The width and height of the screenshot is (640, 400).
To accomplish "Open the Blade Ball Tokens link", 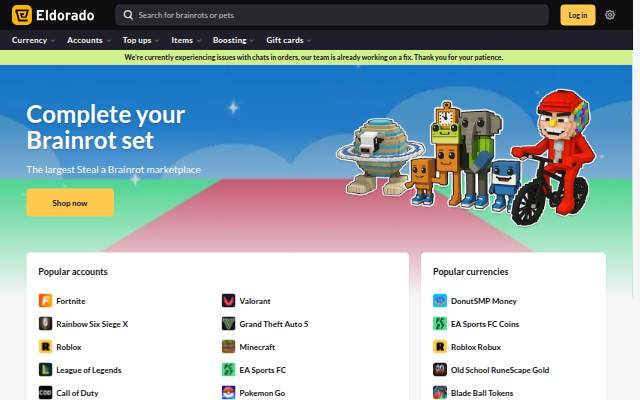I will [482, 393].
